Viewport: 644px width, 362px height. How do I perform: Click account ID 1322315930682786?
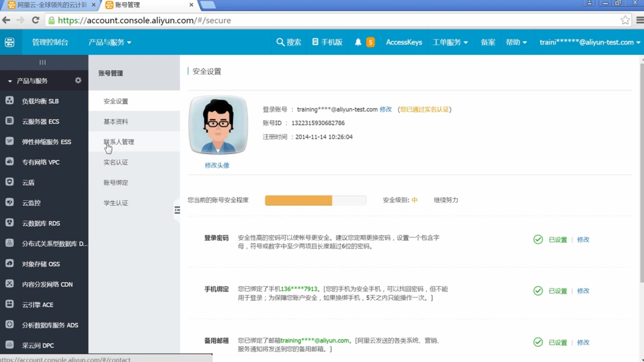point(318,123)
